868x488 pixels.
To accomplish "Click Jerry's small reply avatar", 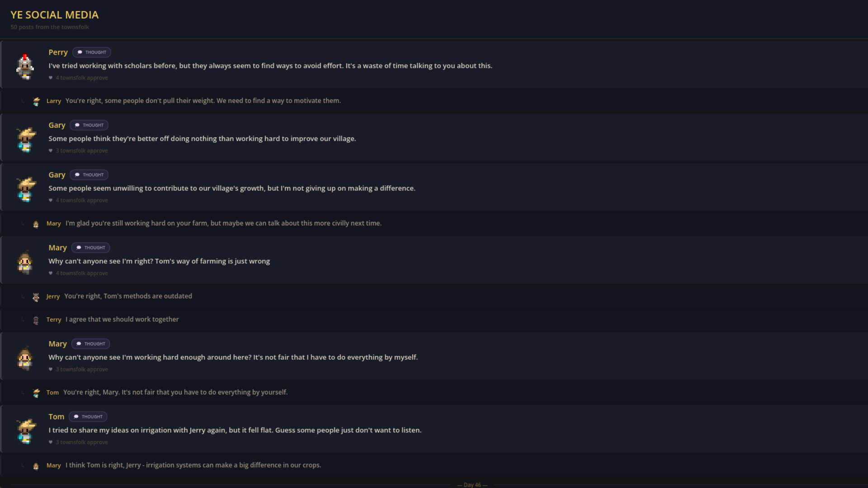I will (x=36, y=297).
